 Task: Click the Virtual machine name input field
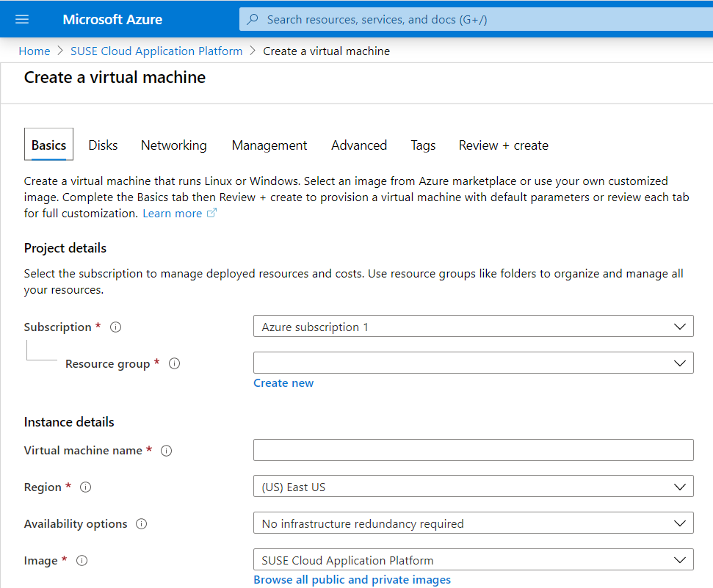[x=473, y=450]
